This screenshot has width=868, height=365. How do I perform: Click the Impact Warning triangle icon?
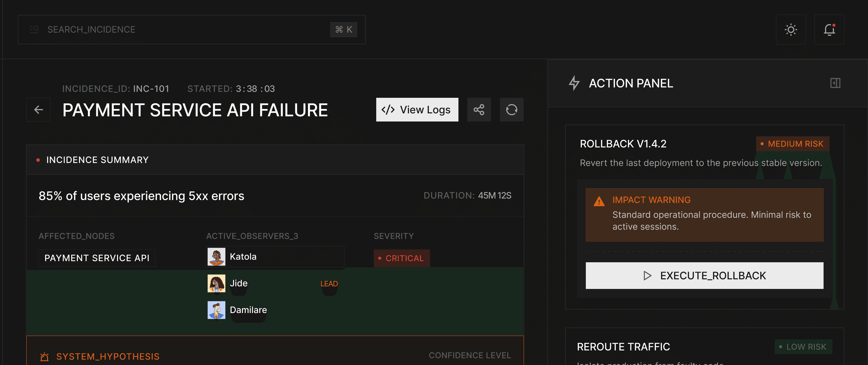click(599, 201)
